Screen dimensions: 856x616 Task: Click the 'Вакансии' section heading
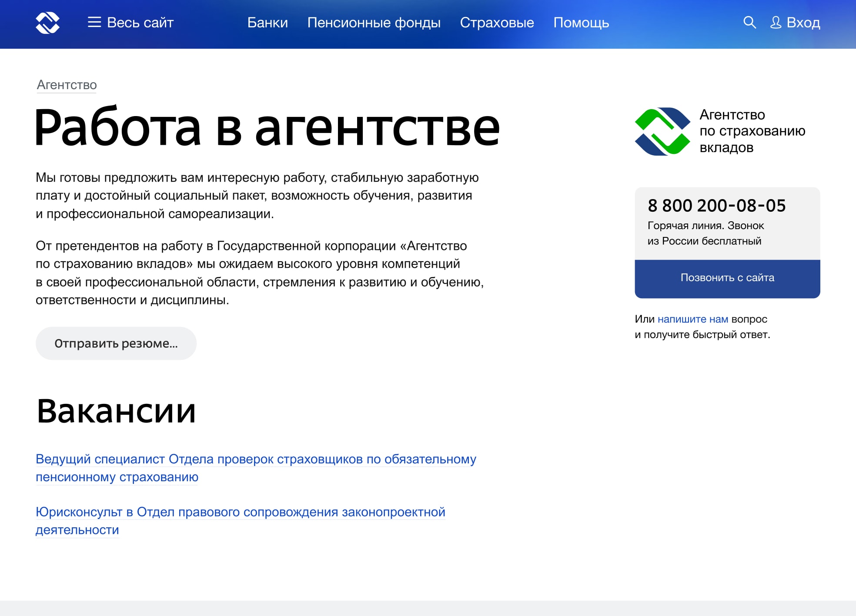(116, 411)
